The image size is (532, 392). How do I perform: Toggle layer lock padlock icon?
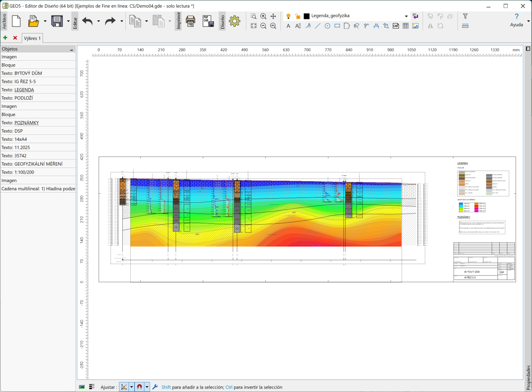[x=298, y=16]
